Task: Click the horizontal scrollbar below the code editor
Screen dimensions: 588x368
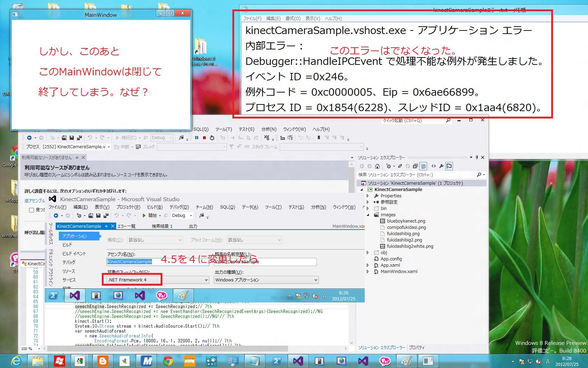Action: pos(168,349)
